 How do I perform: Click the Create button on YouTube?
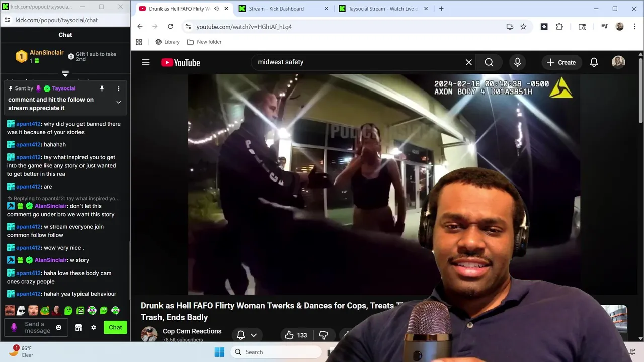561,62
